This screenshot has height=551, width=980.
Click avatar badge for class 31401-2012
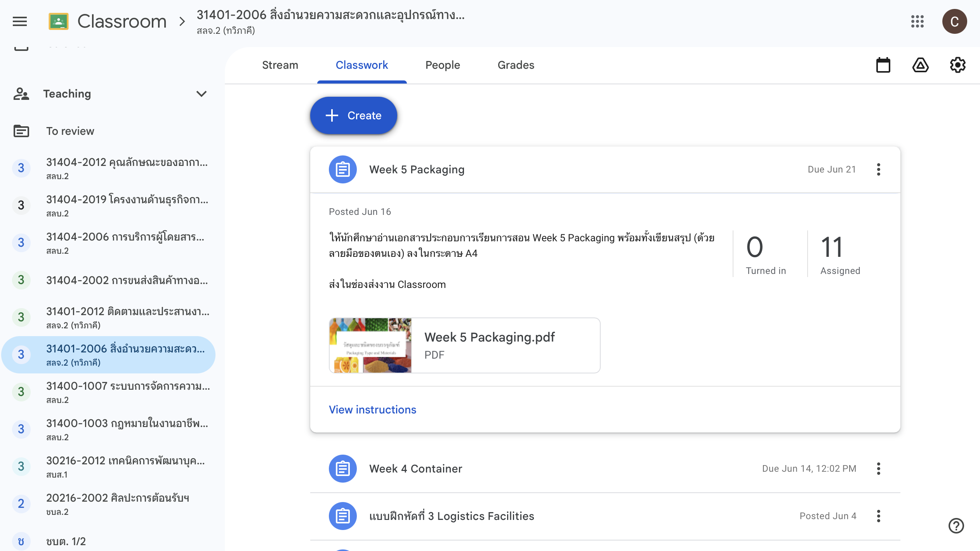[21, 317]
